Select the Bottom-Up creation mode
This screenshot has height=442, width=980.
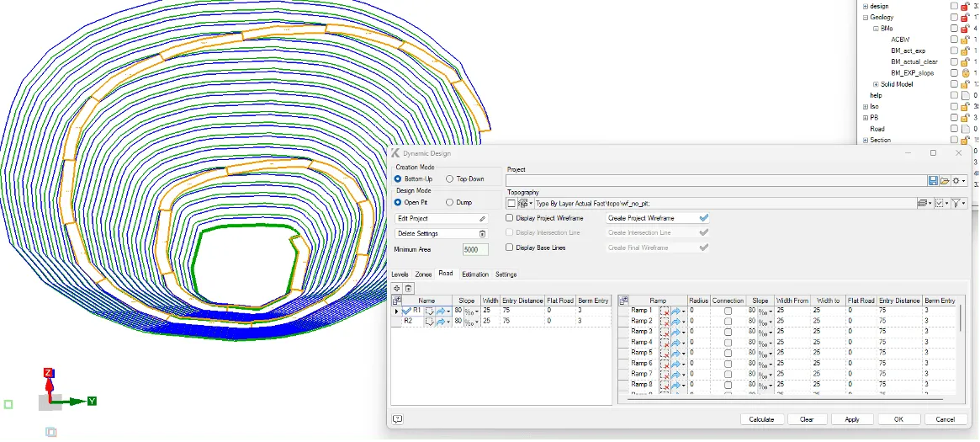pos(398,178)
